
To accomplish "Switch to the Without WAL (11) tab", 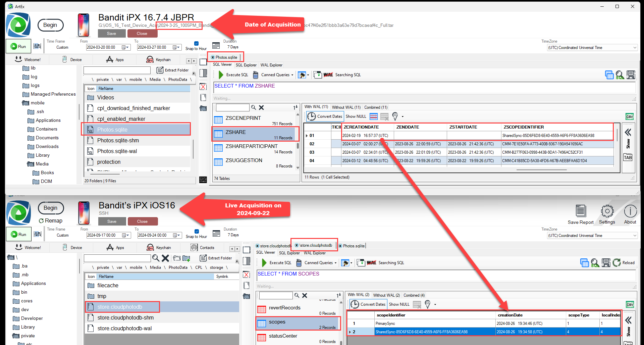I will coord(346,107).
